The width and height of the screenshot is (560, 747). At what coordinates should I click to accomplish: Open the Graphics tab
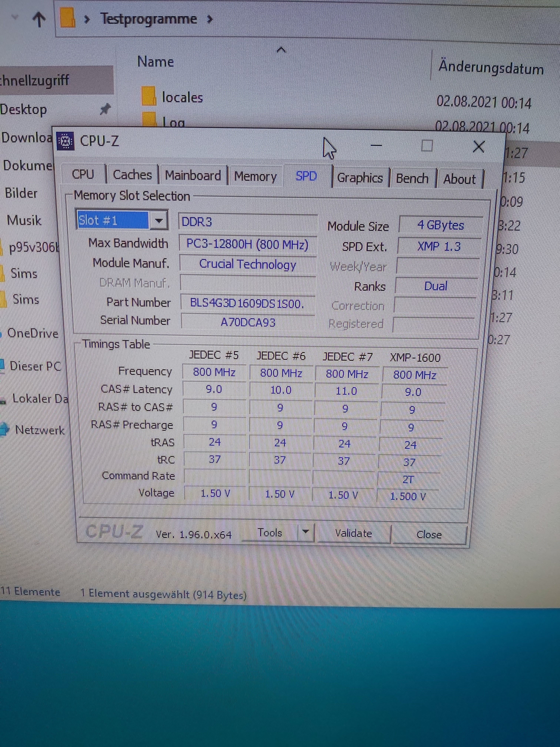pyautogui.click(x=360, y=178)
